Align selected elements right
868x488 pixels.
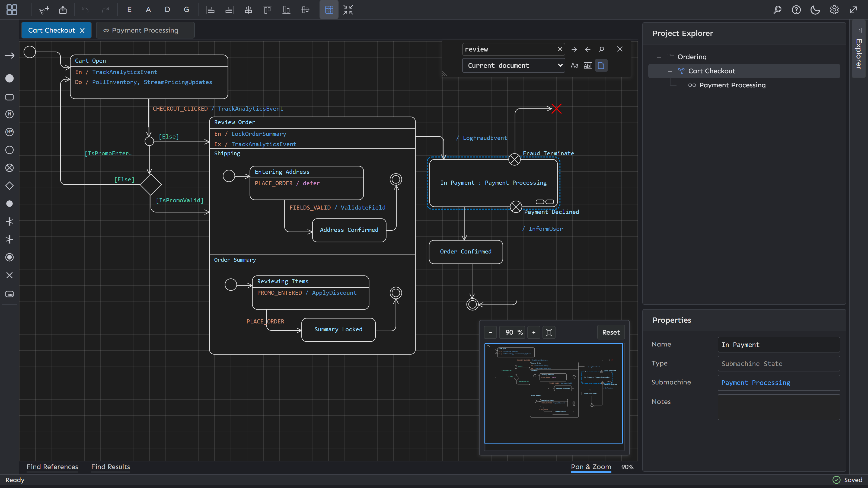[229, 10]
